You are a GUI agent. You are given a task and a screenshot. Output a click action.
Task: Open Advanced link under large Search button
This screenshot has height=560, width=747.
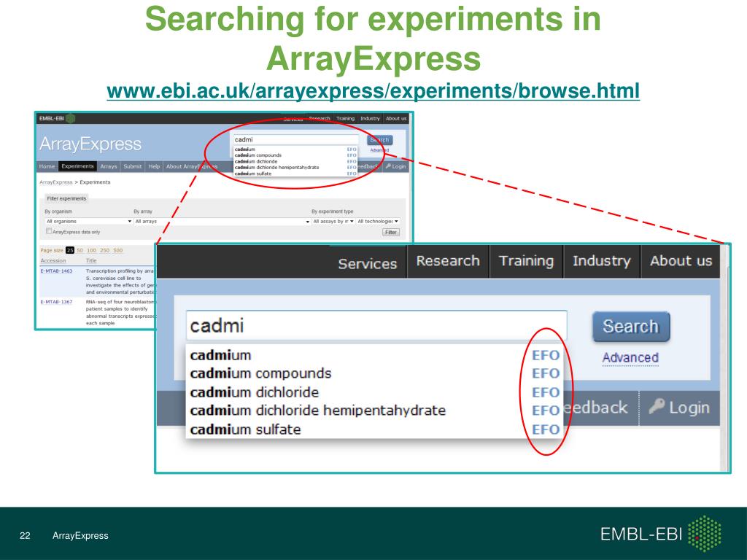(x=630, y=357)
